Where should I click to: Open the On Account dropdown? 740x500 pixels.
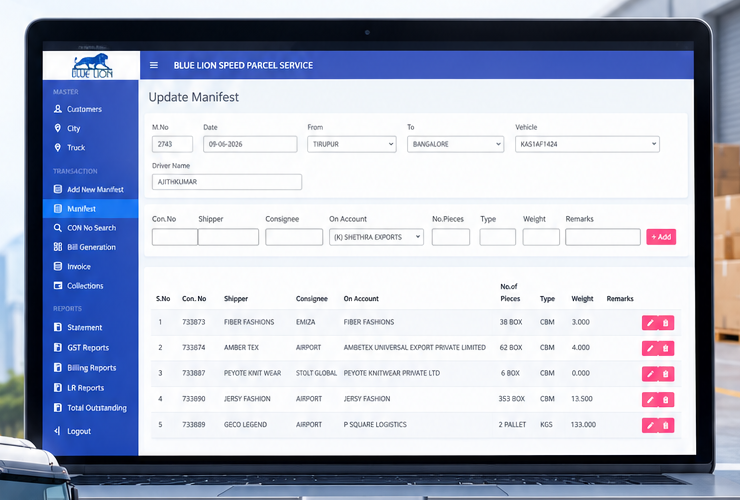[376, 237]
